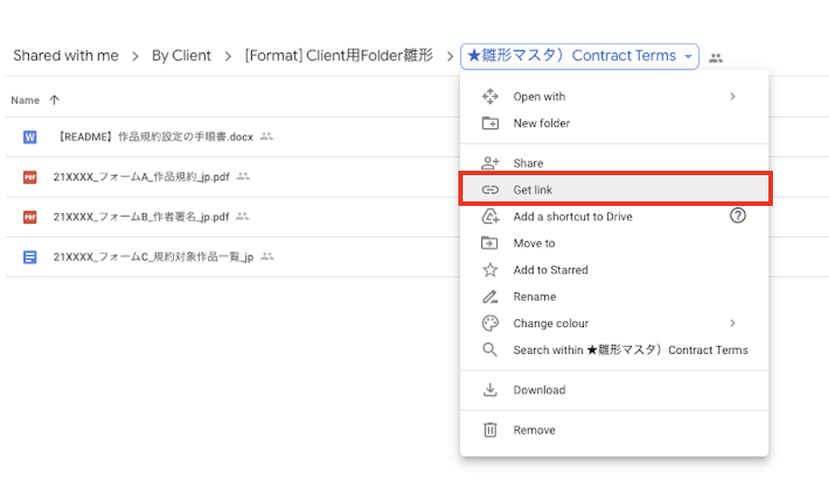Open the By Client breadcrumb

182,55
